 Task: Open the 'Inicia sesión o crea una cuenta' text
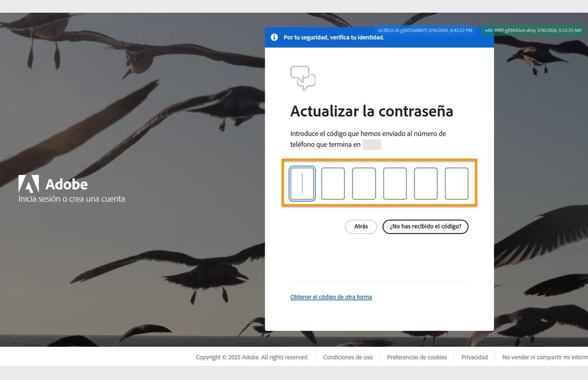point(71,198)
